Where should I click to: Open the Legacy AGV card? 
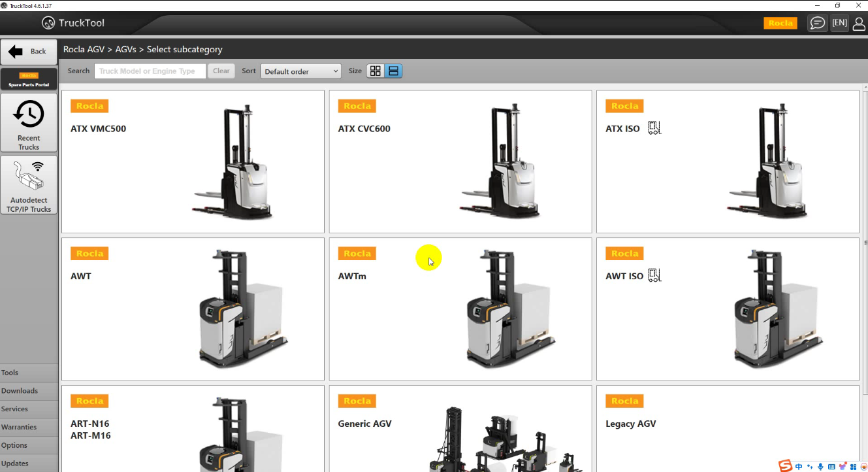pyautogui.click(x=728, y=429)
